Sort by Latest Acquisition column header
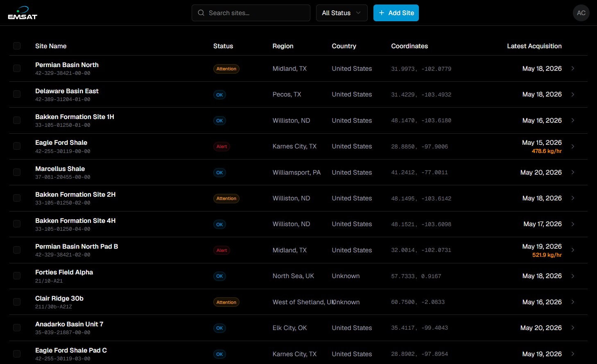The width and height of the screenshot is (597, 364). (534, 46)
